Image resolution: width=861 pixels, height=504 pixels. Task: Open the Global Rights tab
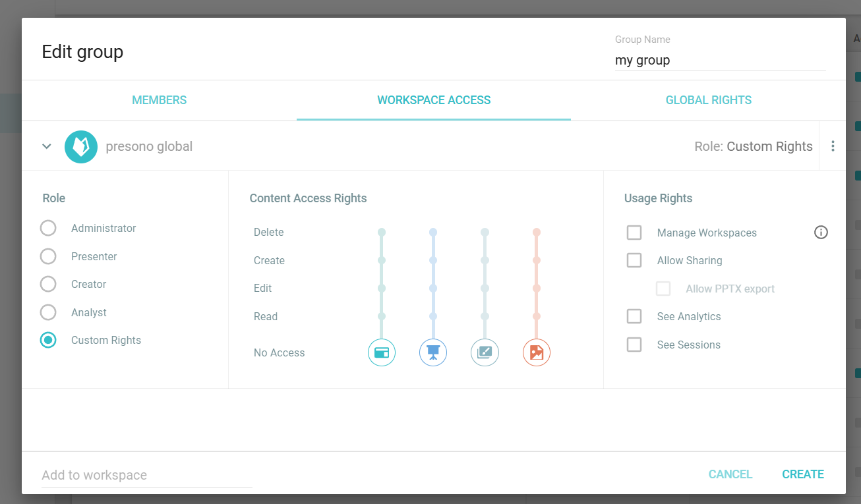click(x=708, y=100)
